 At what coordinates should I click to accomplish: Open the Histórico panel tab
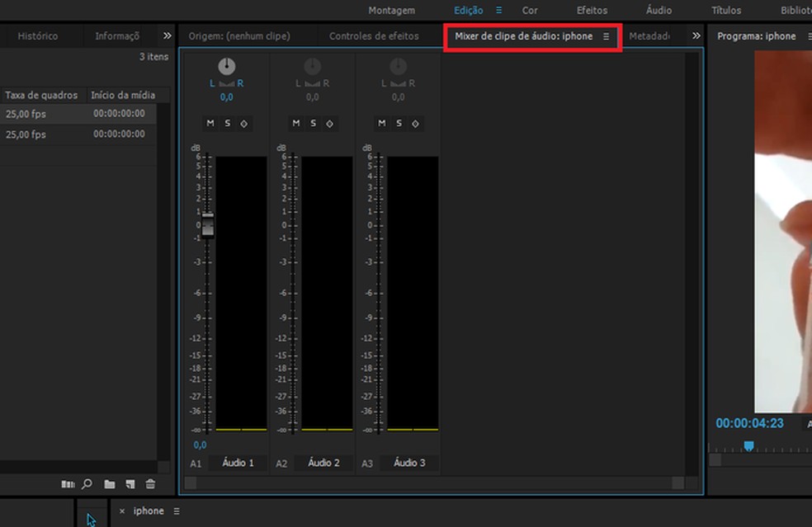tap(38, 36)
